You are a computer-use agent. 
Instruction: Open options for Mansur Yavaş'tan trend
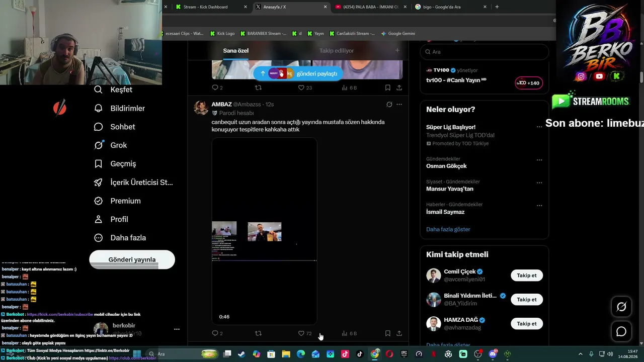point(539,183)
